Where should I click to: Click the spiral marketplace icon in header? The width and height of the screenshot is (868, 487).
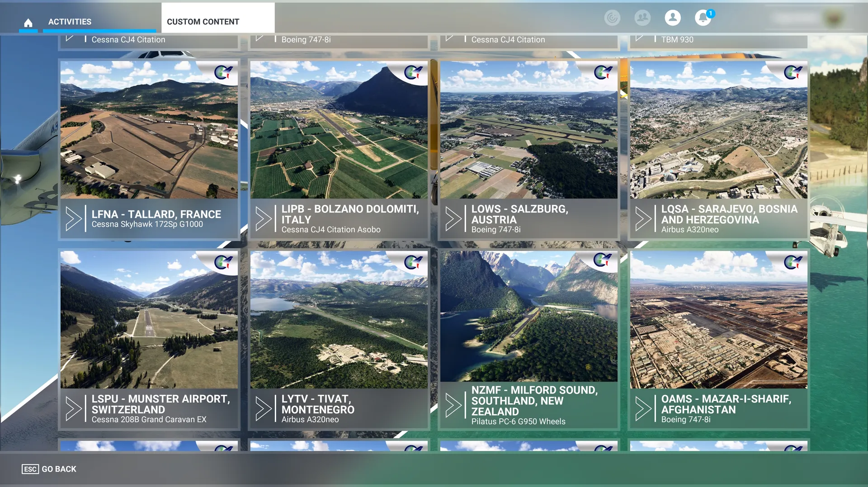click(x=612, y=18)
